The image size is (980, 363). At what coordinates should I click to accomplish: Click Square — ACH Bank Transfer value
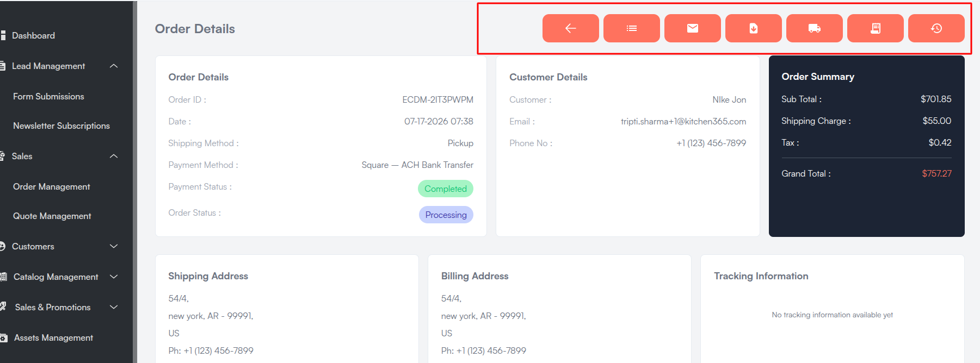point(417,165)
